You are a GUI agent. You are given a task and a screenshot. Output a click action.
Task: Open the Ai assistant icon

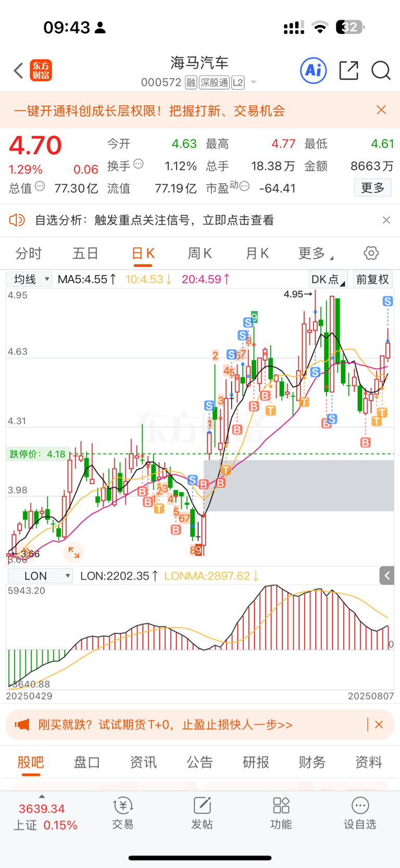coord(314,70)
